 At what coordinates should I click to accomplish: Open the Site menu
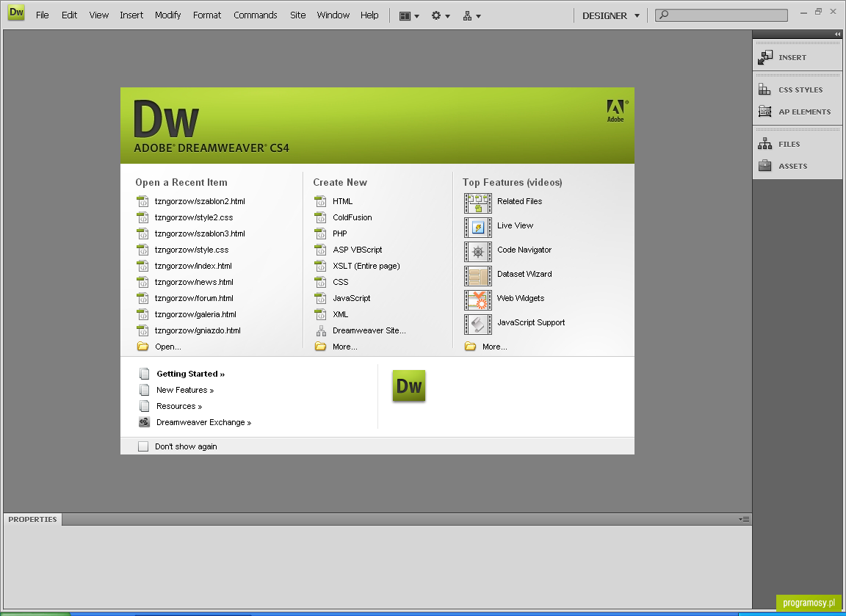(298, 15)
